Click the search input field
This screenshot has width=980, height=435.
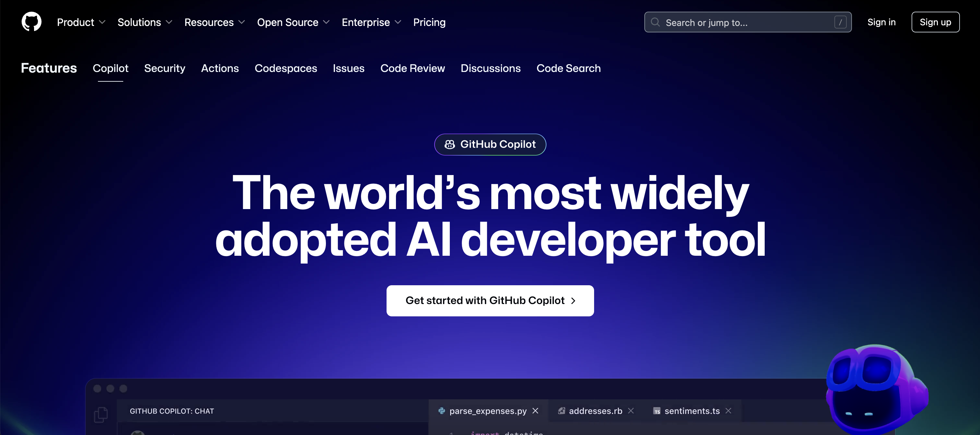click(747, 22)
